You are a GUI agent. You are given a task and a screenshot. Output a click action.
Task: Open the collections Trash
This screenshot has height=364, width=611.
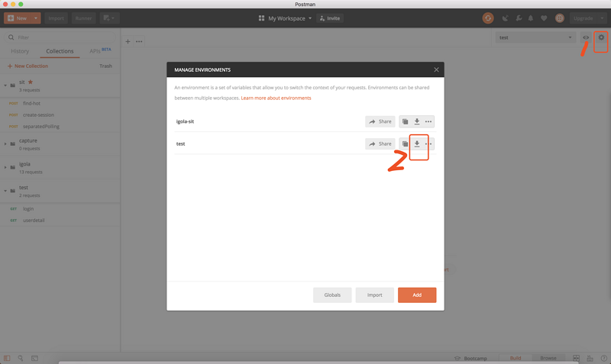coord(105,66)
